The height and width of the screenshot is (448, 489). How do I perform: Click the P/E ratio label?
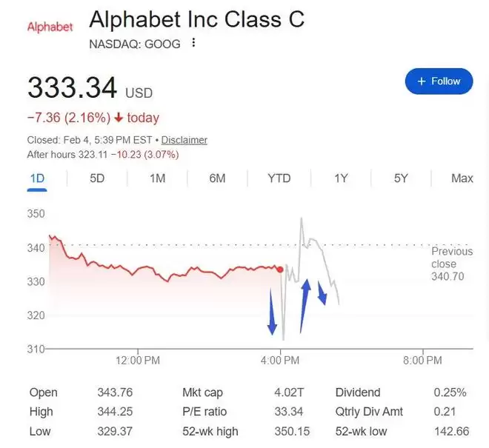(x=204, y=412)
